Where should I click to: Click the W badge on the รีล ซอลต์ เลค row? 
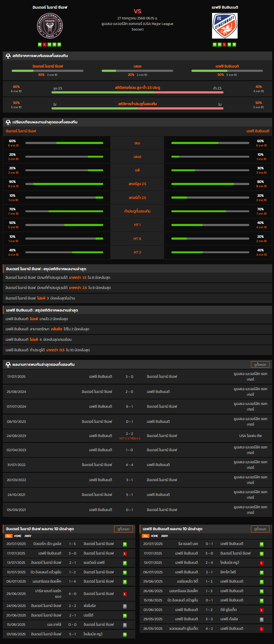(x=262, y=544)
